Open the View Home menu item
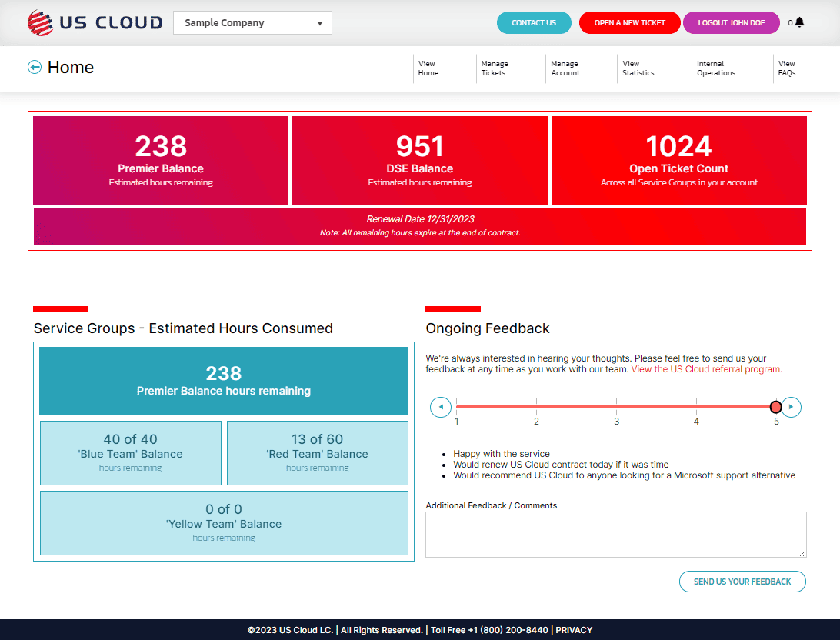The width and height of the screenshot is (840, 640). (428, 68)
